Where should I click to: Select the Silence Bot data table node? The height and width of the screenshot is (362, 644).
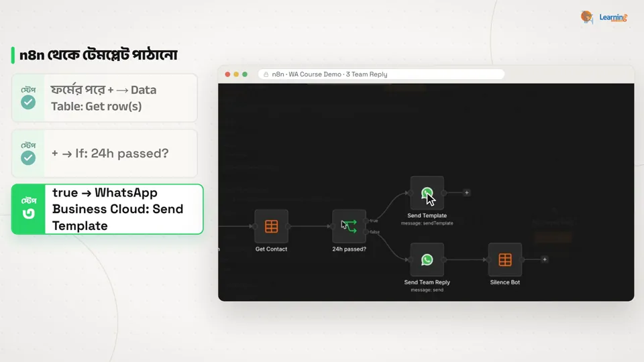tap(504, 259)
